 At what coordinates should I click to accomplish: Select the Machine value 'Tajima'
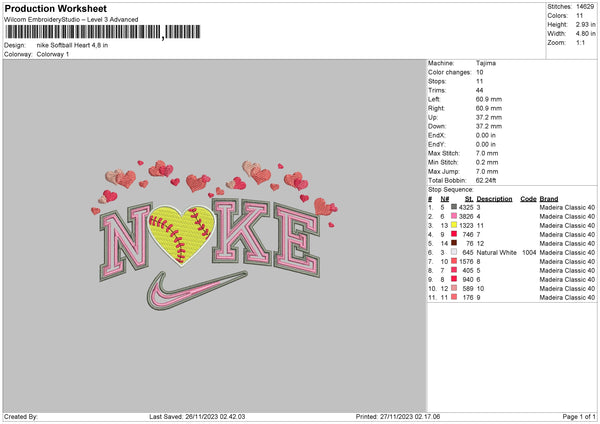(486, 63)
